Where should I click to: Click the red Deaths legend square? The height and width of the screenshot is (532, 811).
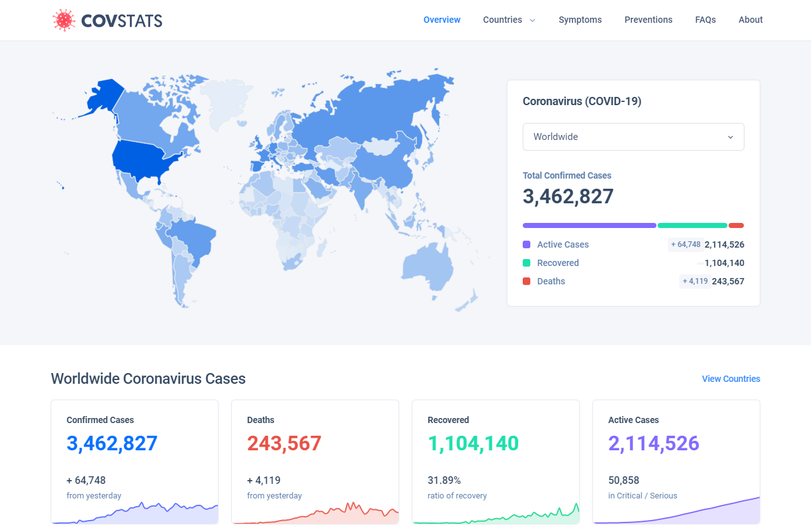pyautogui.click(x=527, y=281)
